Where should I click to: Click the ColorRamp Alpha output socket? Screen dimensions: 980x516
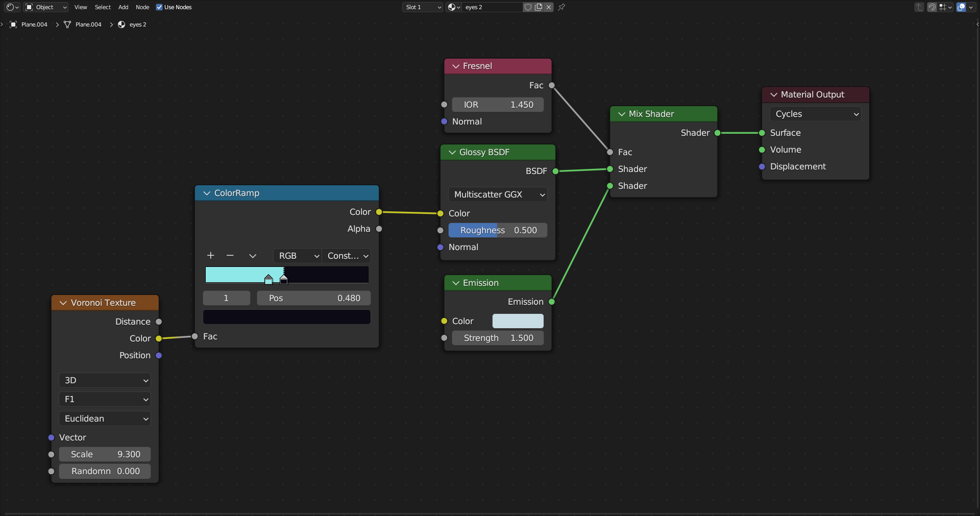(379, 229)
